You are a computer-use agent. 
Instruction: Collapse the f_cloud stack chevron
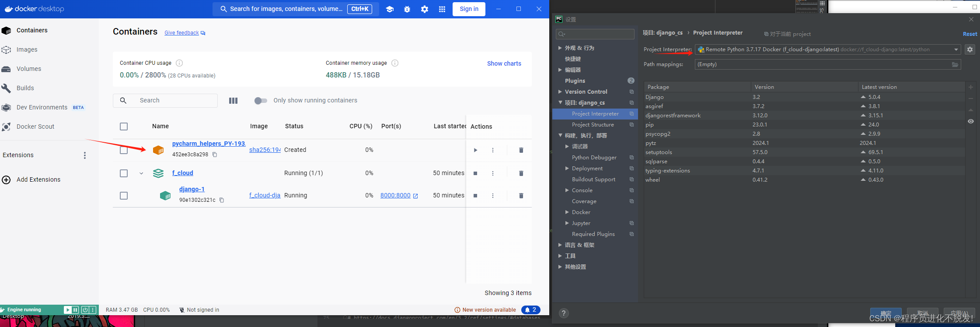[141, 173]
